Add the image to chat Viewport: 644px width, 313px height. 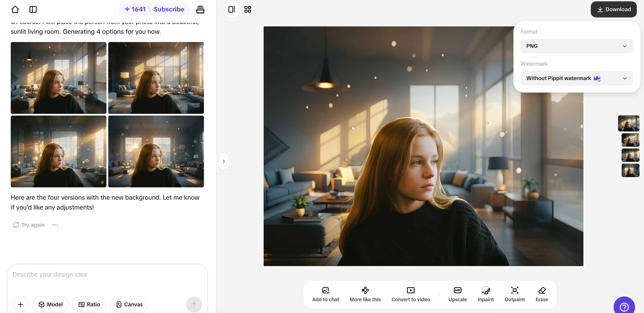tap(326, 294)
